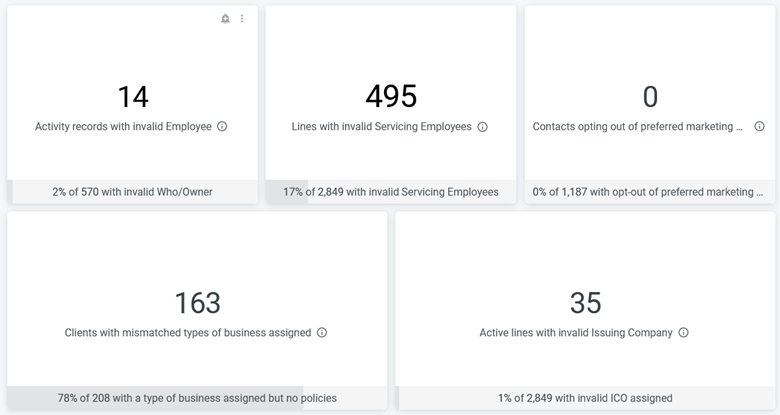
Task: Click info icon next to Clients with mismatched types of business
Action: click(322, 332)
